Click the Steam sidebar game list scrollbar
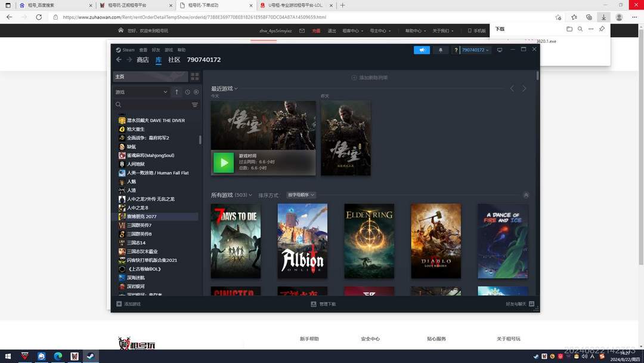This screenshot has height=363, width=644. coord(200,140)
